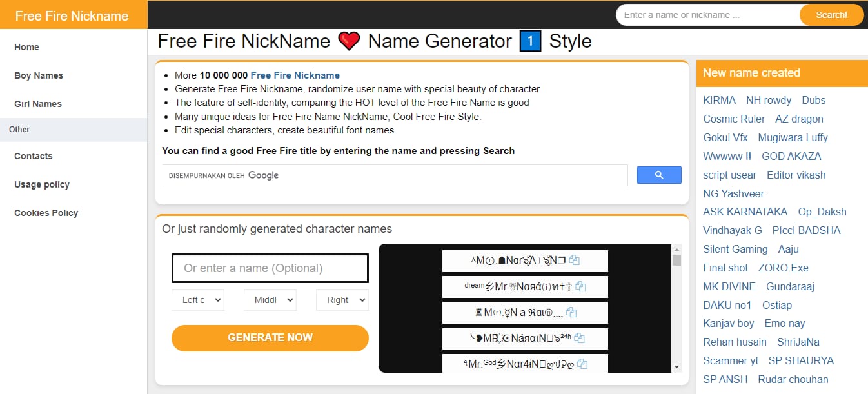Click the Free Fire Nickname site logo
Screen dimensions: 868x394
point(72,16)
